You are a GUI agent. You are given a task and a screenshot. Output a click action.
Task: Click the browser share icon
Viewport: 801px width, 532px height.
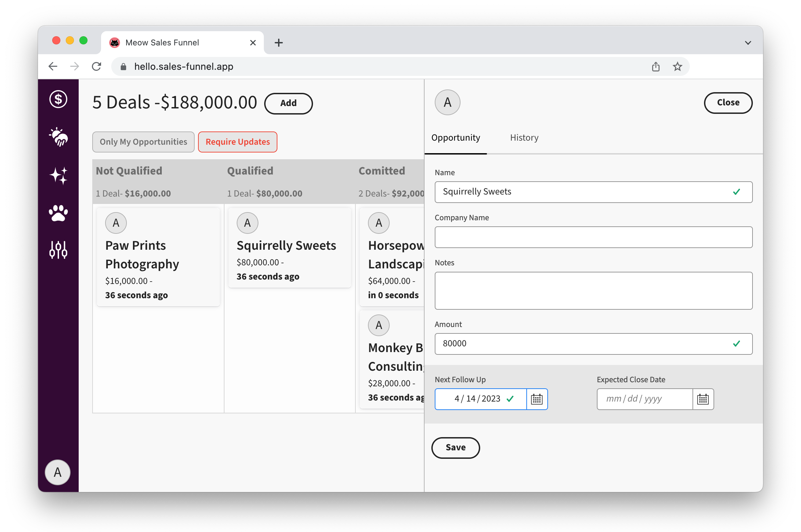(x=655, y=66)
